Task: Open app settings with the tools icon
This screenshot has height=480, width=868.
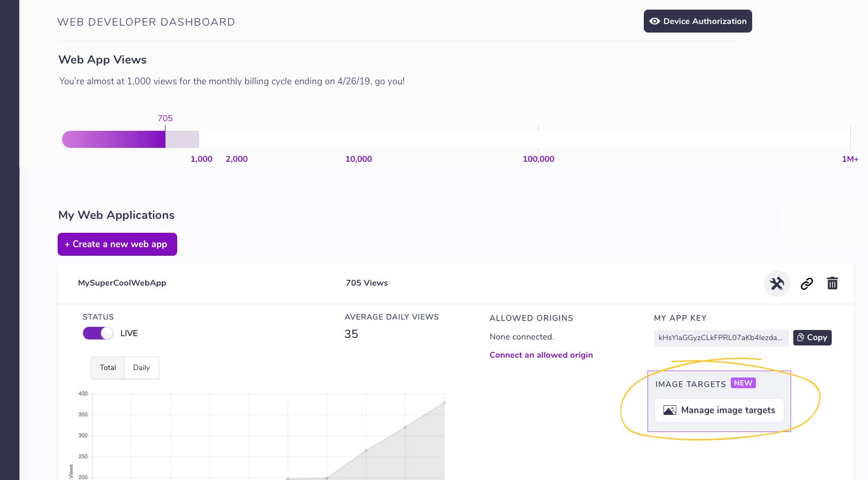Action: click(x=777, y=284)
